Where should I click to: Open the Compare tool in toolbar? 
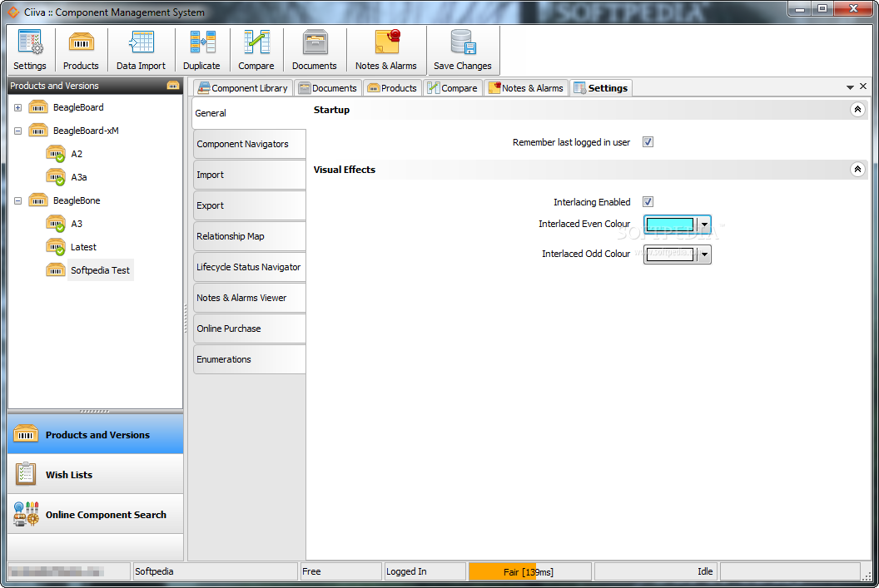point(256,51)
